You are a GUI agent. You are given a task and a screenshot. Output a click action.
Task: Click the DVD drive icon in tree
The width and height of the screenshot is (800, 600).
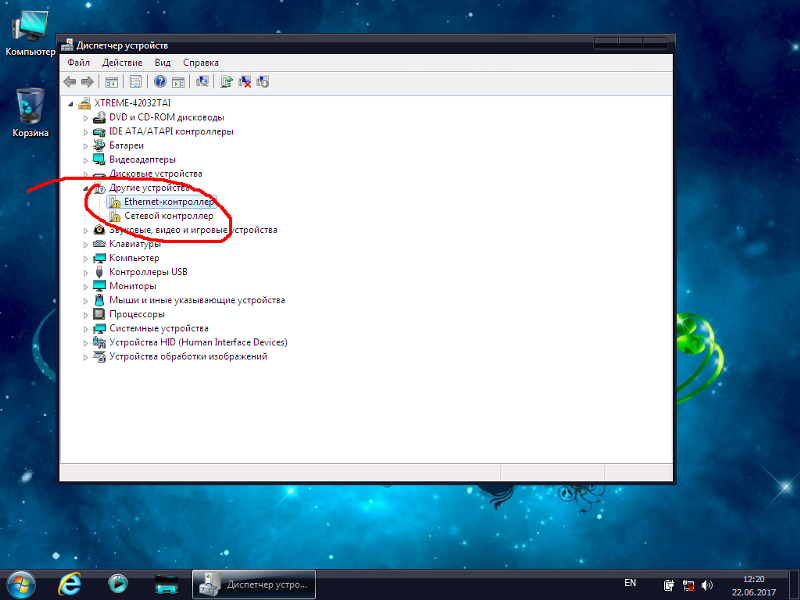(99, 117)
